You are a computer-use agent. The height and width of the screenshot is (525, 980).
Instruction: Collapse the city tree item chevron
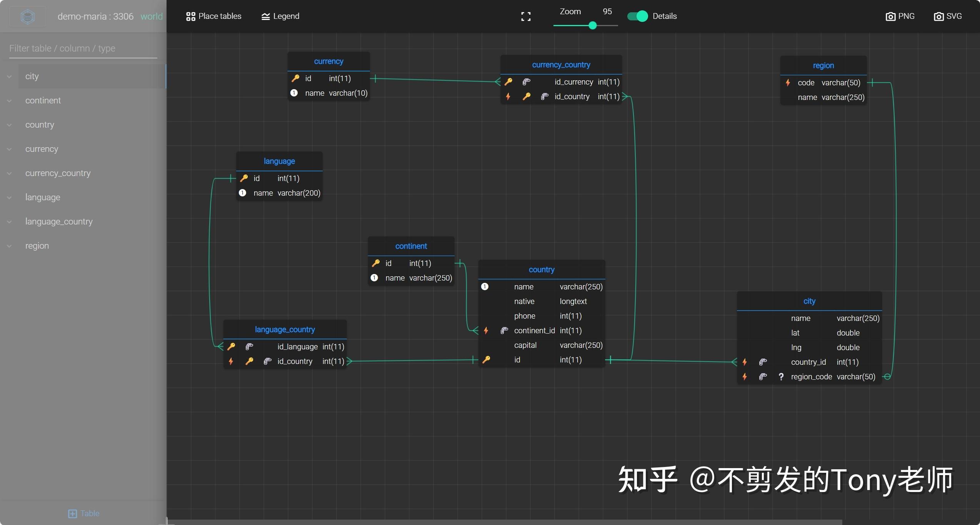coord(9,76)
